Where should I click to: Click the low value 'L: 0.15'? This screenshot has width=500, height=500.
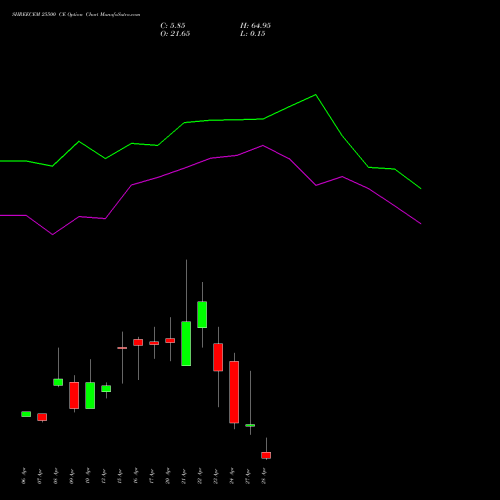click(253, 34)
